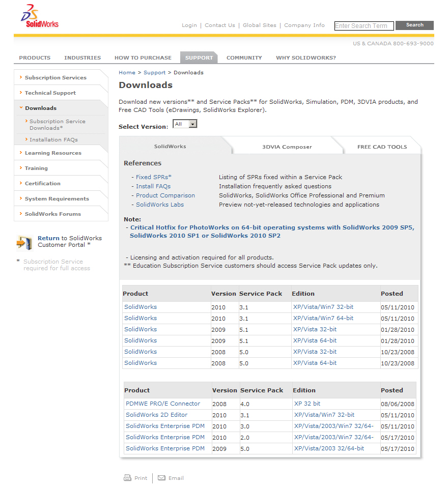Click the References section heading
This screenshot has width=448, height=487.
tap(143, 163)
